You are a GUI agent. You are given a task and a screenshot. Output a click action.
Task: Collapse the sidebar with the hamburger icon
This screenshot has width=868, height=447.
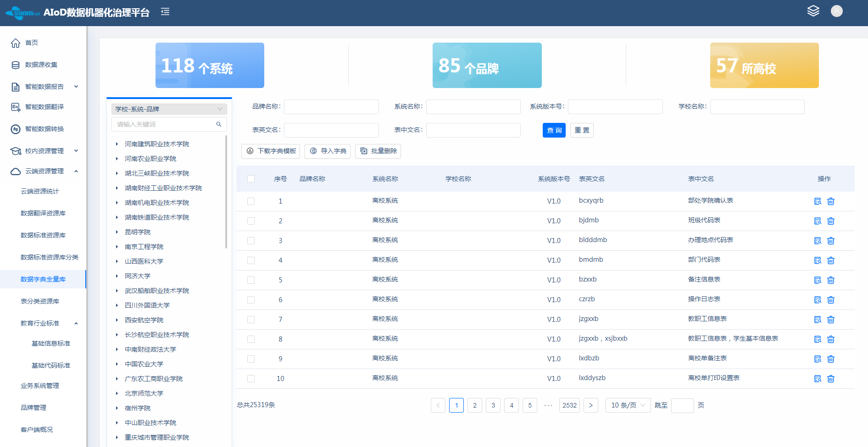coord(165,12)
